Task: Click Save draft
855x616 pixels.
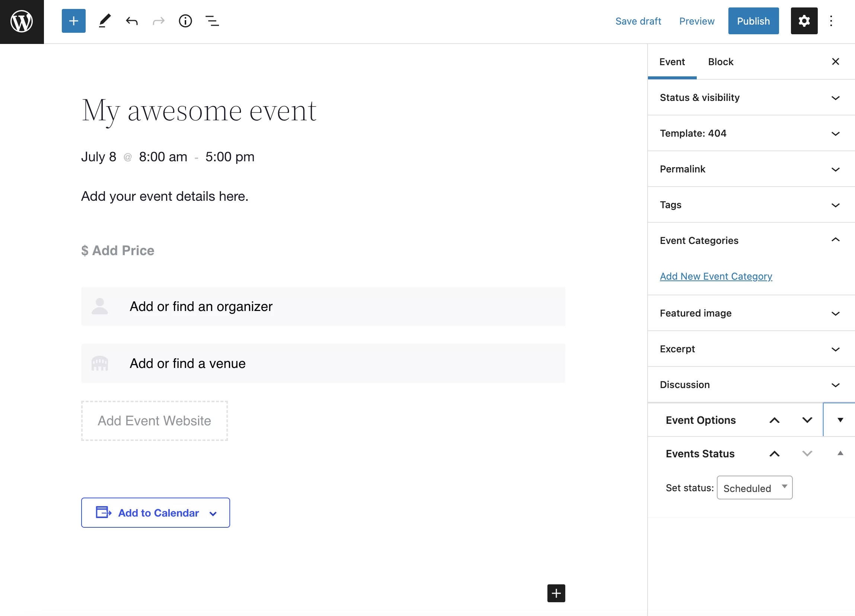Action: pos(638,21)
